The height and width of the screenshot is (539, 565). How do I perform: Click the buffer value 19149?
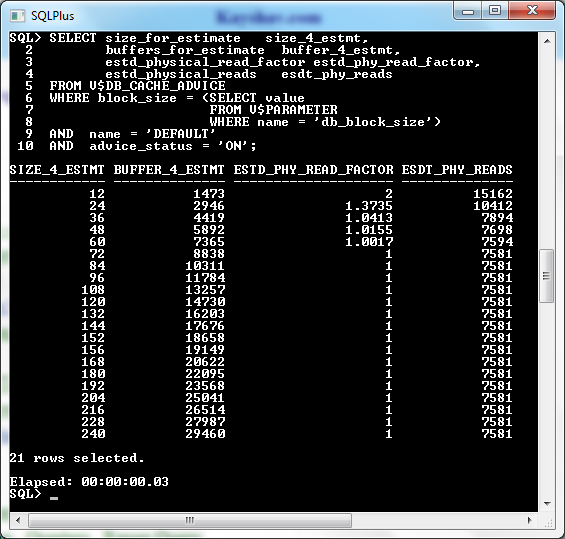(x=205, y=349)
